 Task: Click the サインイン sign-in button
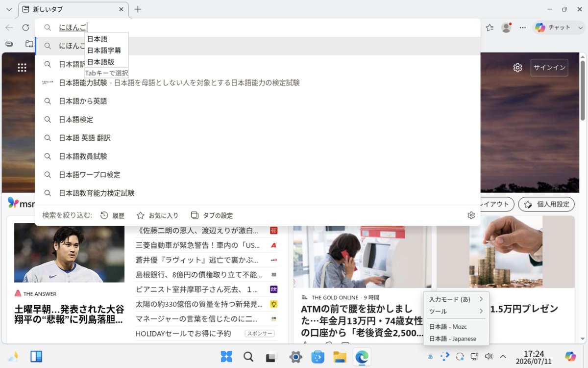pos(549,68)
